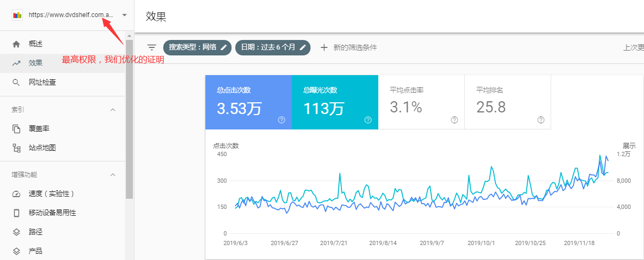Click help icon on 平均排名 card
The image size is (644, 260).
click(541, 120)
